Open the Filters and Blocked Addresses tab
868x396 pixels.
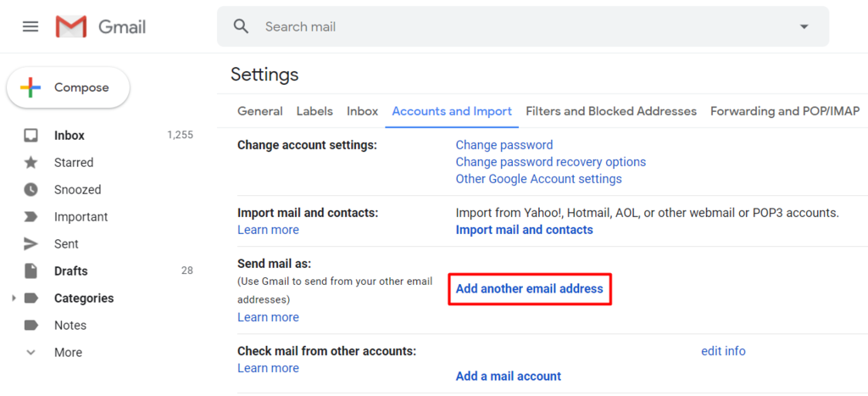point(611,111)
